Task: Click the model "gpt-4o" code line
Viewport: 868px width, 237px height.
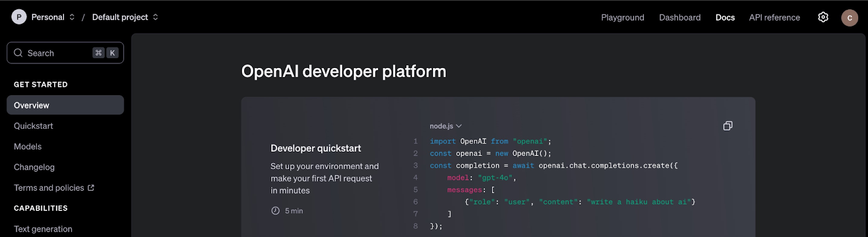Action: click(x=482, y=178)
